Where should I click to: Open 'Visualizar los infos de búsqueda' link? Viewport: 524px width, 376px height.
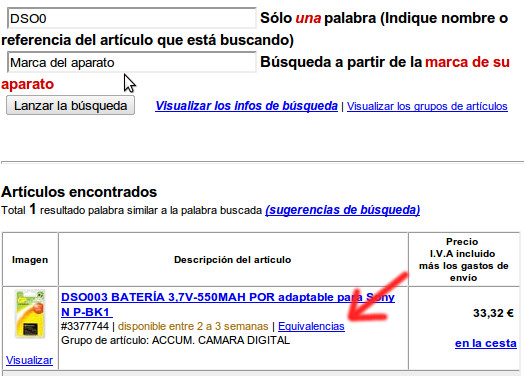click(x=246, y=106)
